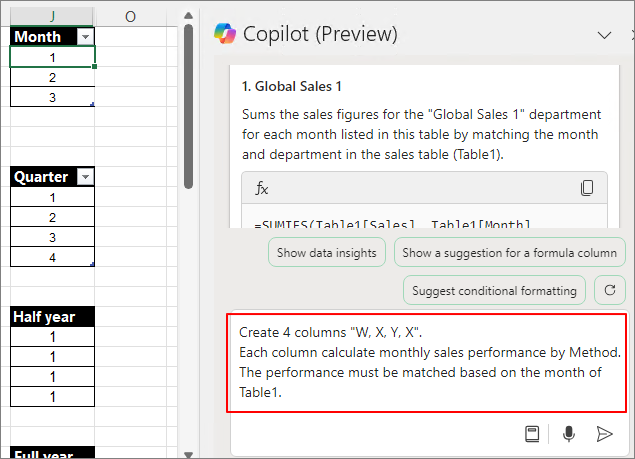Screen dimensions: 635x459
Task: Select the Quarter table header cell
Action: click(52, 177)
